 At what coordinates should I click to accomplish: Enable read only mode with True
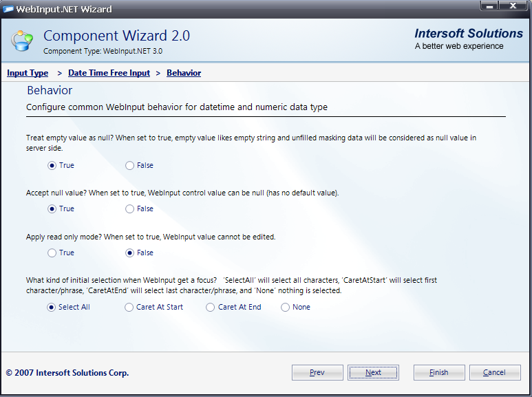coord(52,253)
